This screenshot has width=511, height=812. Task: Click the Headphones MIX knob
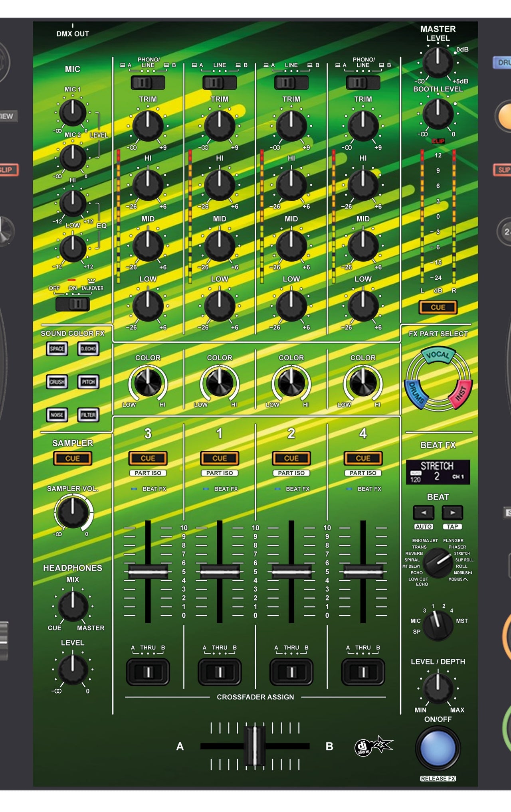click(73, 607)
